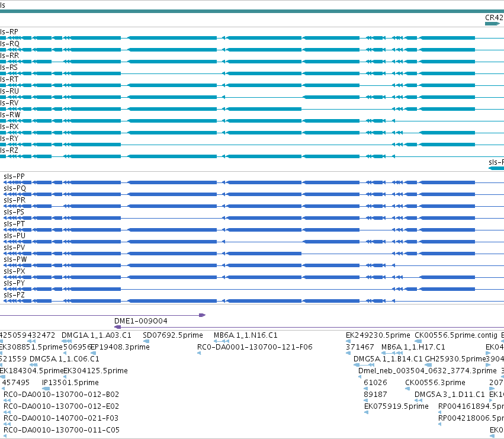Select the ls-RX transcript label
Screen dimensions: 504x439
[x=9, y=127]
